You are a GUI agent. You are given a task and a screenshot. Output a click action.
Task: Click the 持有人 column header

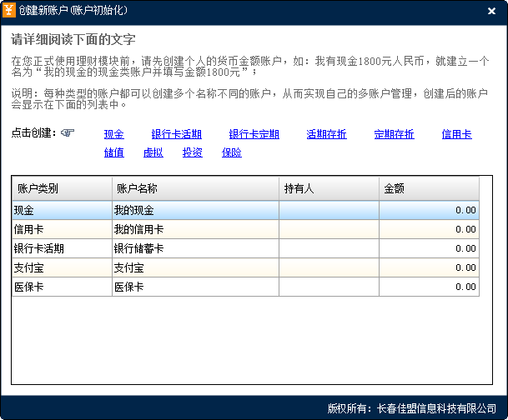click(x=329, y=188)
